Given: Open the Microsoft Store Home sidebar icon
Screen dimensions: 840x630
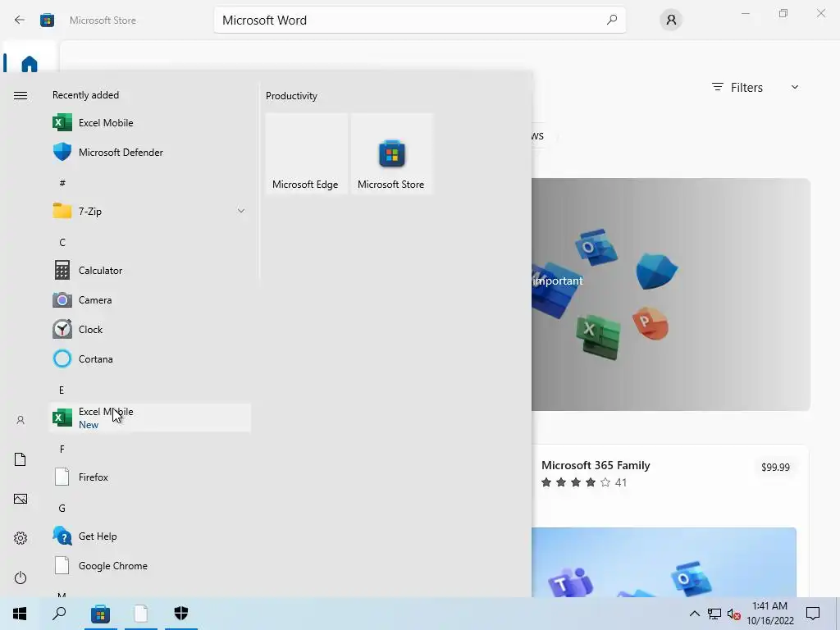Looking at the screenshot, I should coord(30,64).
